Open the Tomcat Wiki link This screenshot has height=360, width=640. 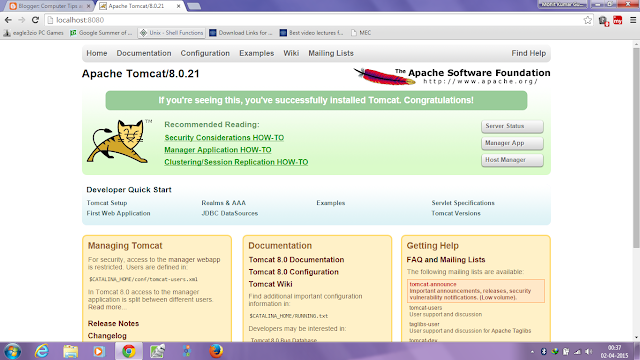click(x=270, y=284)
